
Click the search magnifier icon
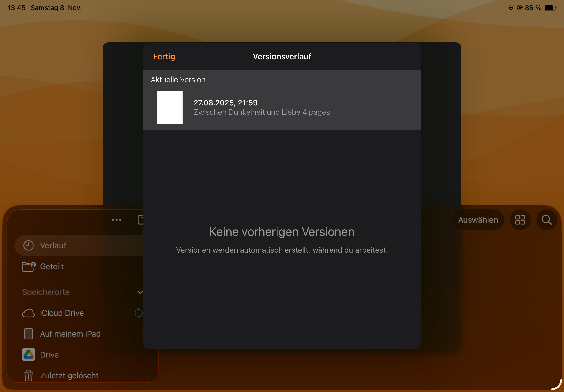click(546, 220)
